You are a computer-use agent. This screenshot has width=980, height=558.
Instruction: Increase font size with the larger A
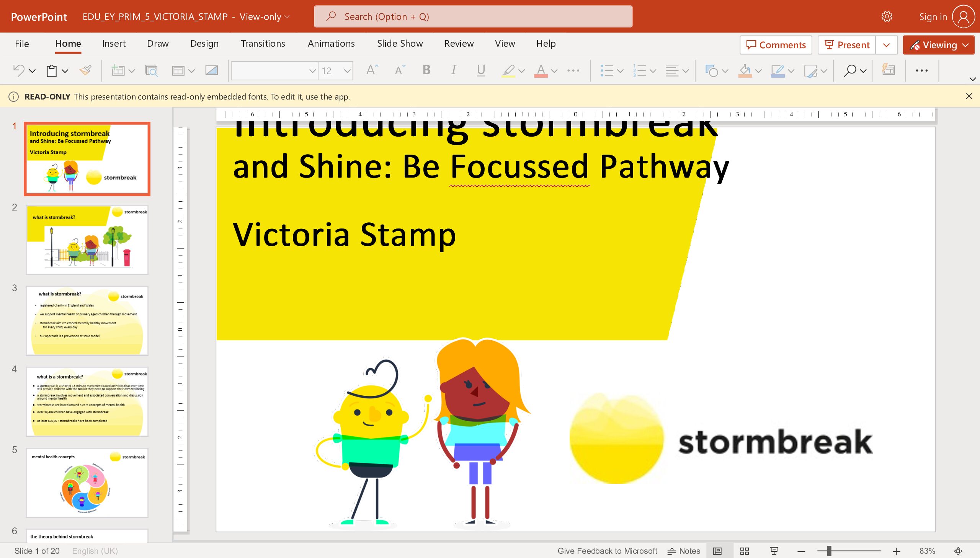click(x=372, y=70)
